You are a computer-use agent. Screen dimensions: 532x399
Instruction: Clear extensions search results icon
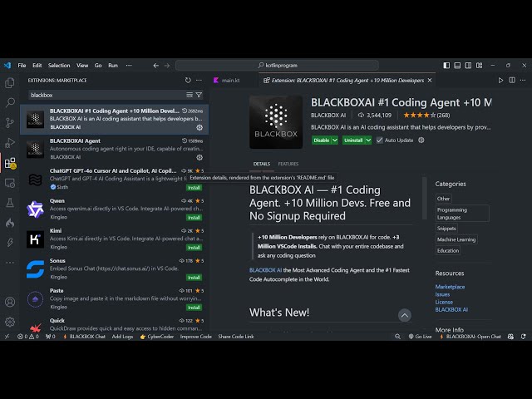coord(189,95)
